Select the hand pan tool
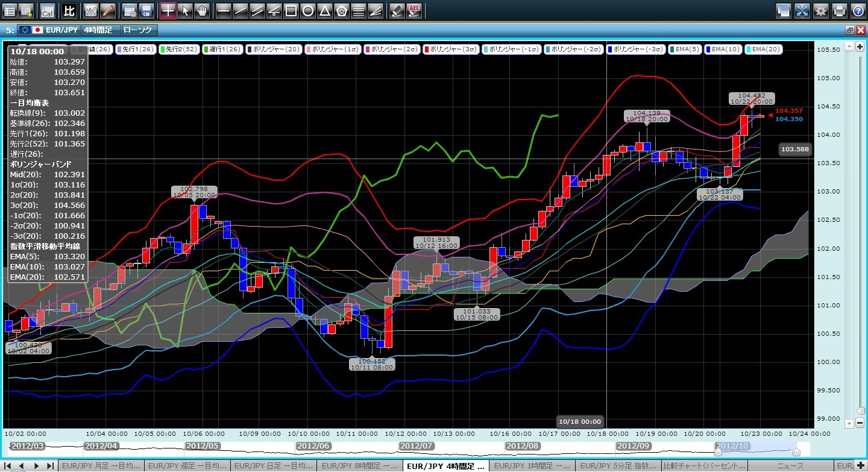 (x=202, y=10)
